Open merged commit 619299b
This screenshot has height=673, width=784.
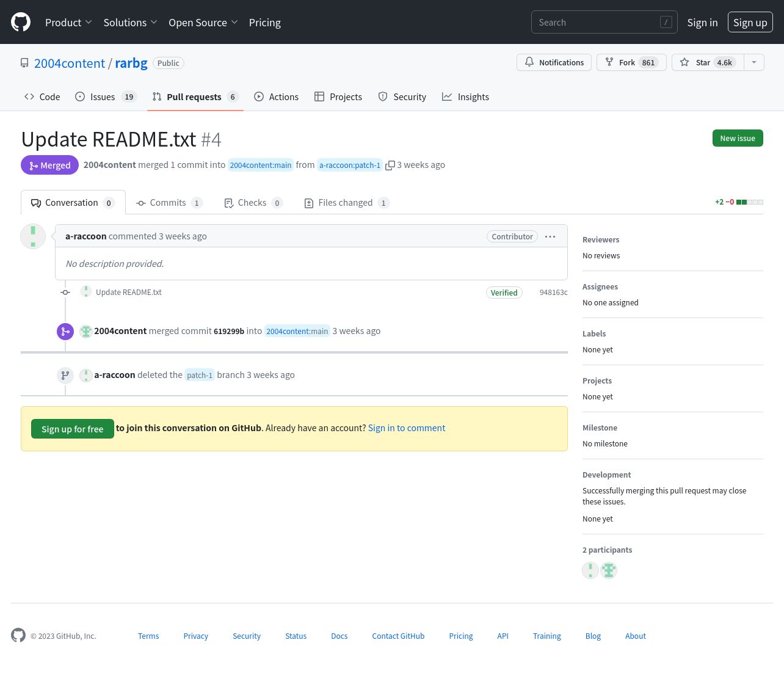tap(229, 331)
